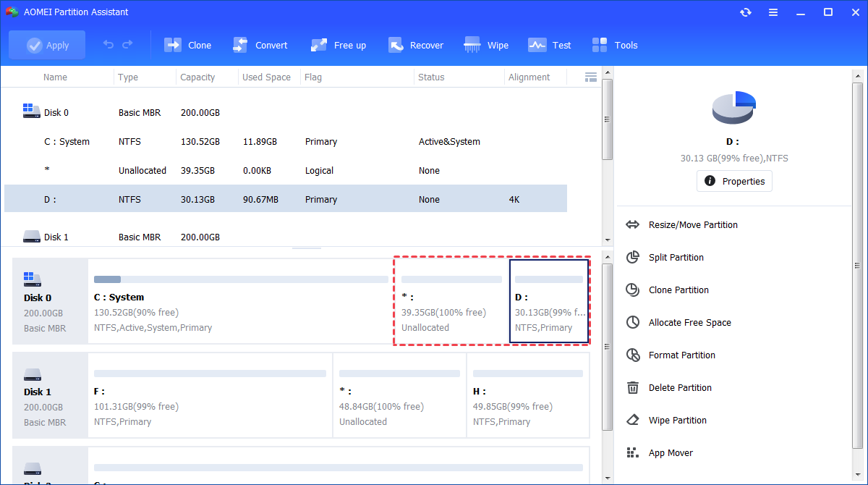Click the Allocate Free Space icon
Viewport: 868px width, 485px height.
tap(633, 322)
